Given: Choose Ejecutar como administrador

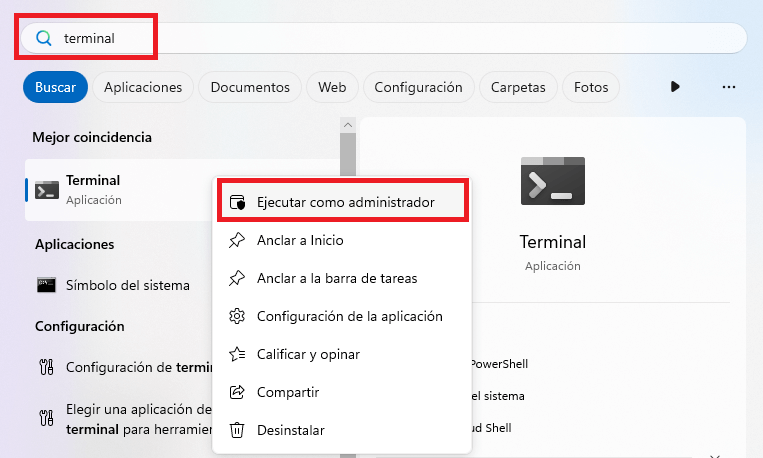Looking at the screenshot, I should pos(343,202).
